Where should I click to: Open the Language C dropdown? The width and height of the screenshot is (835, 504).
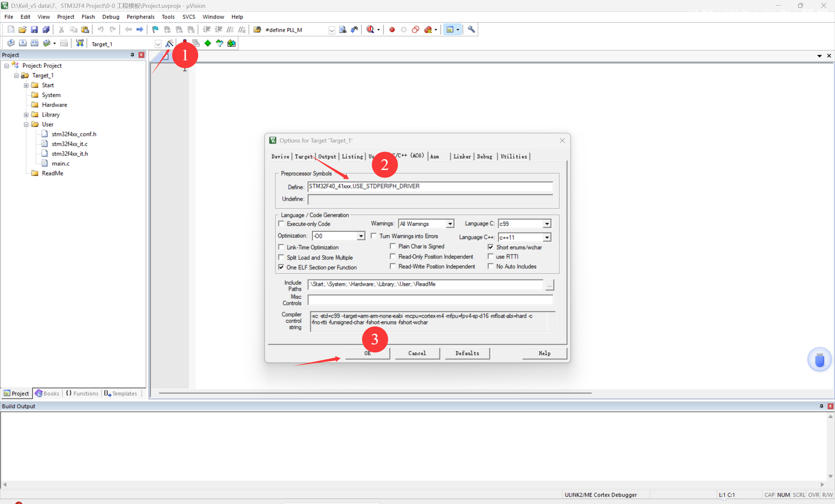547,223
